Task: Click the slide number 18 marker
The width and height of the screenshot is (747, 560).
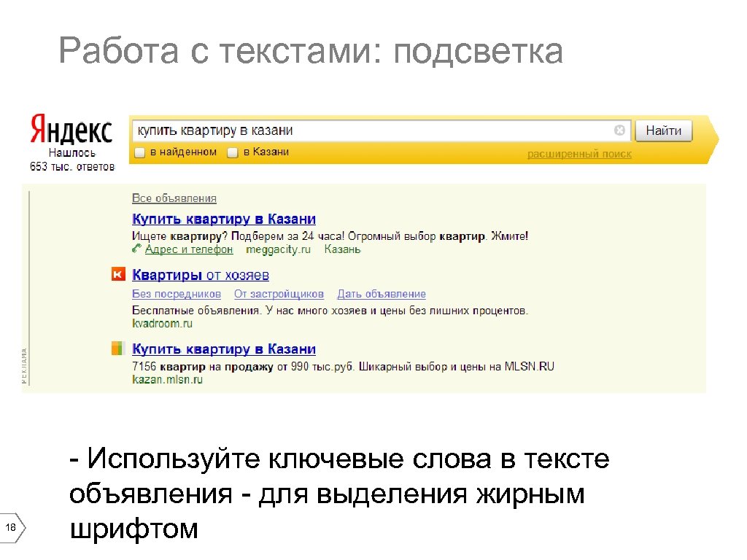Action: coord(11,527)
